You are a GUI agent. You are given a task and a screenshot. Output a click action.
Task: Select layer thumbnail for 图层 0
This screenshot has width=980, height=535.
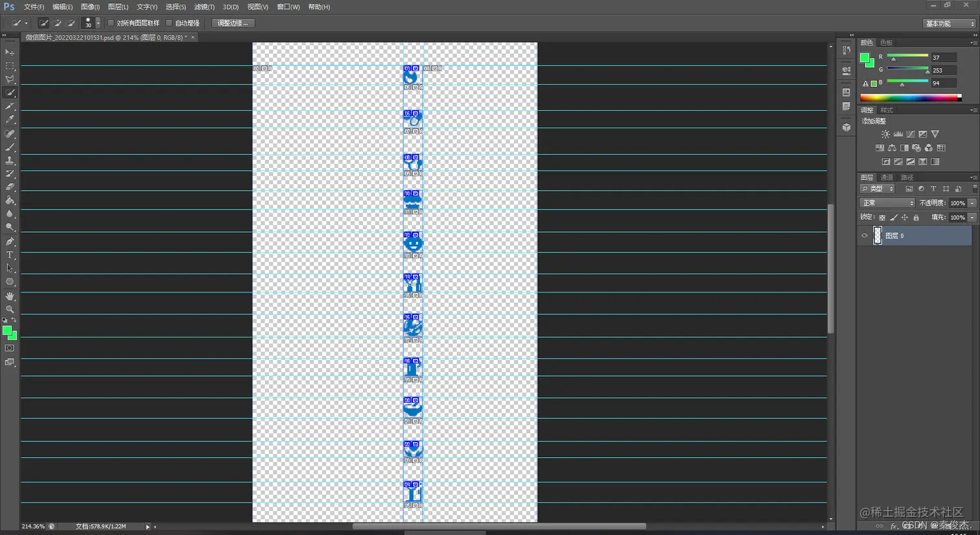(878, 235)
